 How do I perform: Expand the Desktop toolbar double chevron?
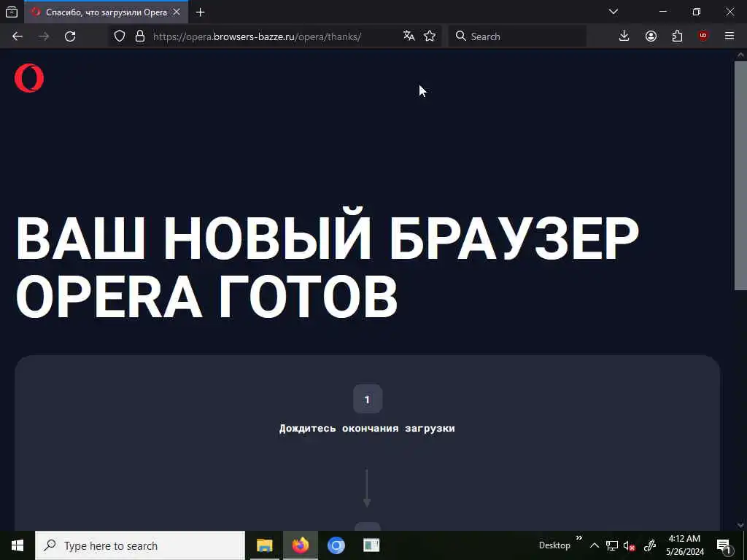click(578, 538)
